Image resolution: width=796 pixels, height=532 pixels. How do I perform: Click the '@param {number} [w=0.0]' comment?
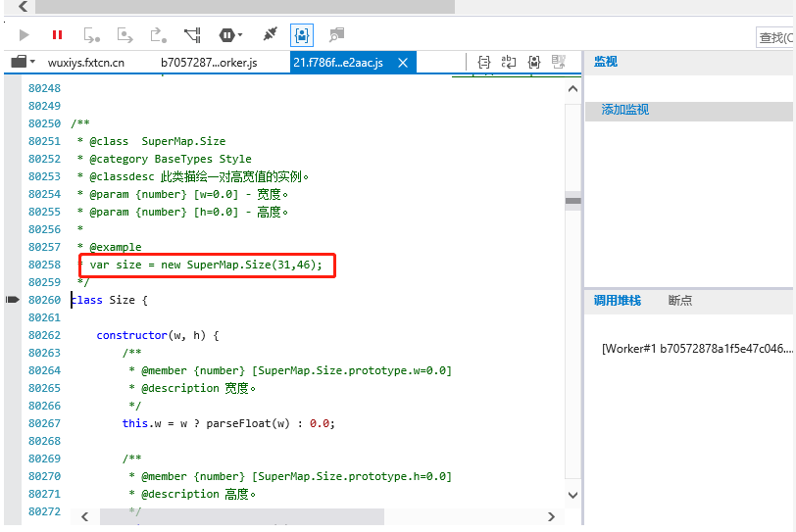tap(182, 194)
